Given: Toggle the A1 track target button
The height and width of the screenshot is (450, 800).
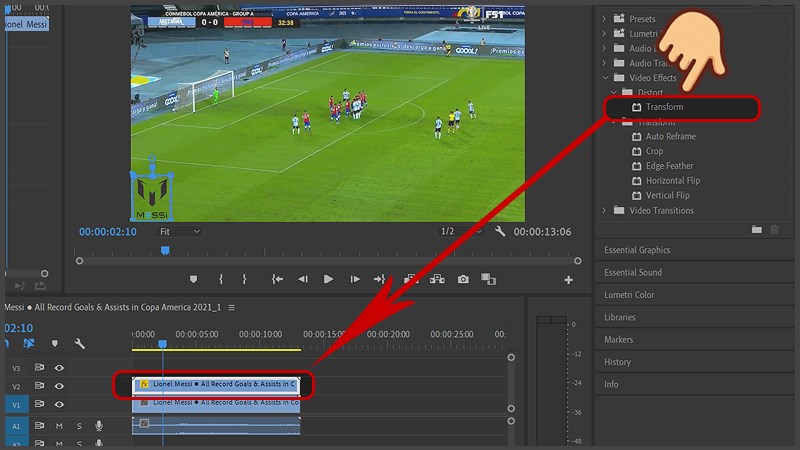Looking at the screenshot, I should pos(16,426).
